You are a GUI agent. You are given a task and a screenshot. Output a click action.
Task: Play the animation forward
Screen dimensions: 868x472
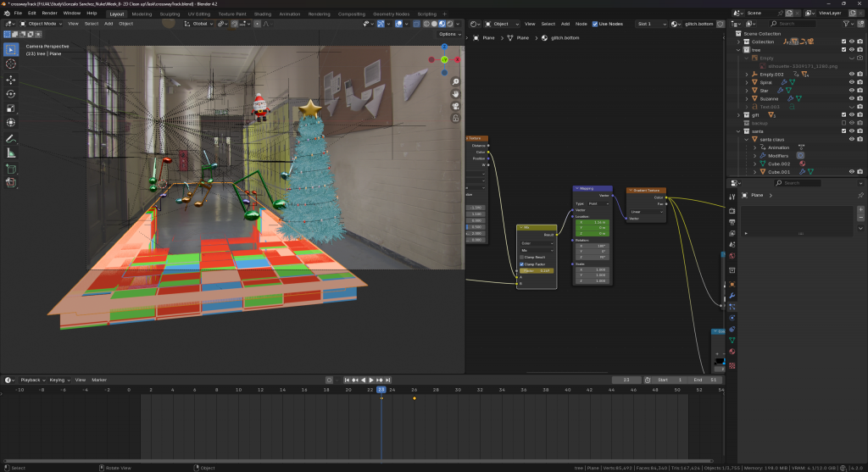pos(371,380)
